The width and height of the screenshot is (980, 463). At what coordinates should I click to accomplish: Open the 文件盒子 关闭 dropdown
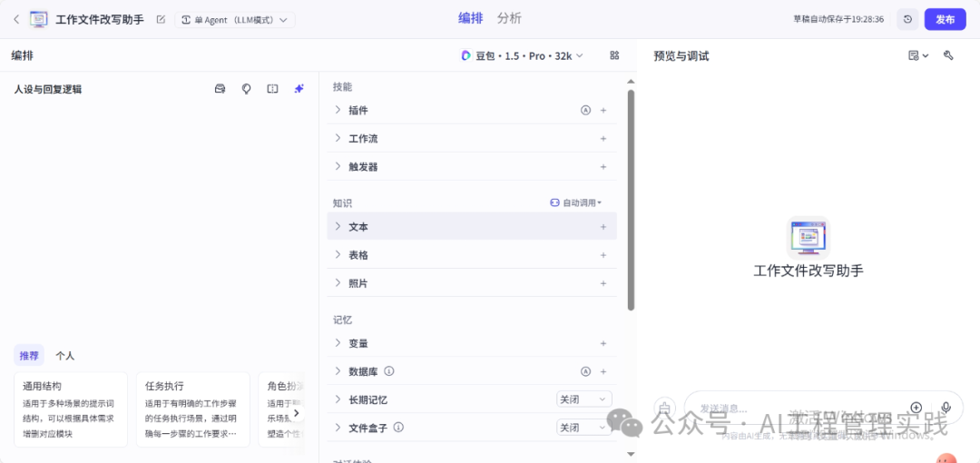583,428
